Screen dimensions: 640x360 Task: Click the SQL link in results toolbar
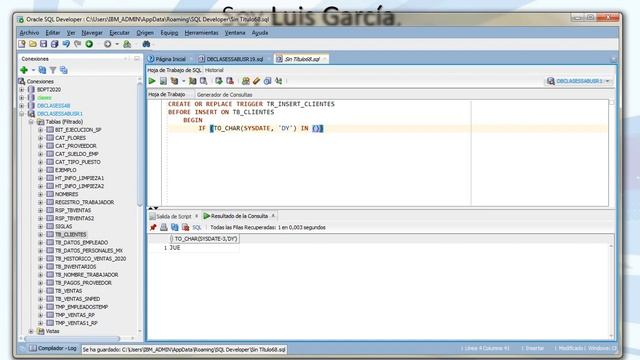197,227
